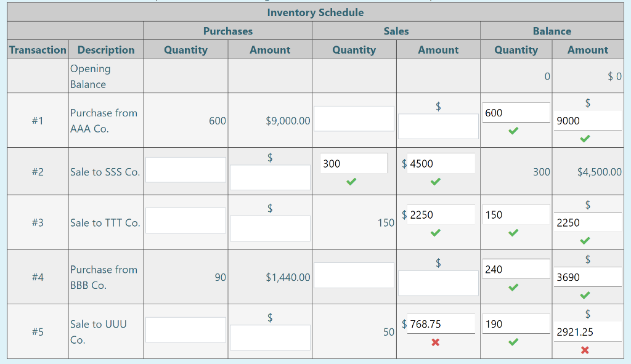This screenshot has width=631, height=364.
Task: Select the 768.75 amount in transaction #5
Action: point(442,323)
